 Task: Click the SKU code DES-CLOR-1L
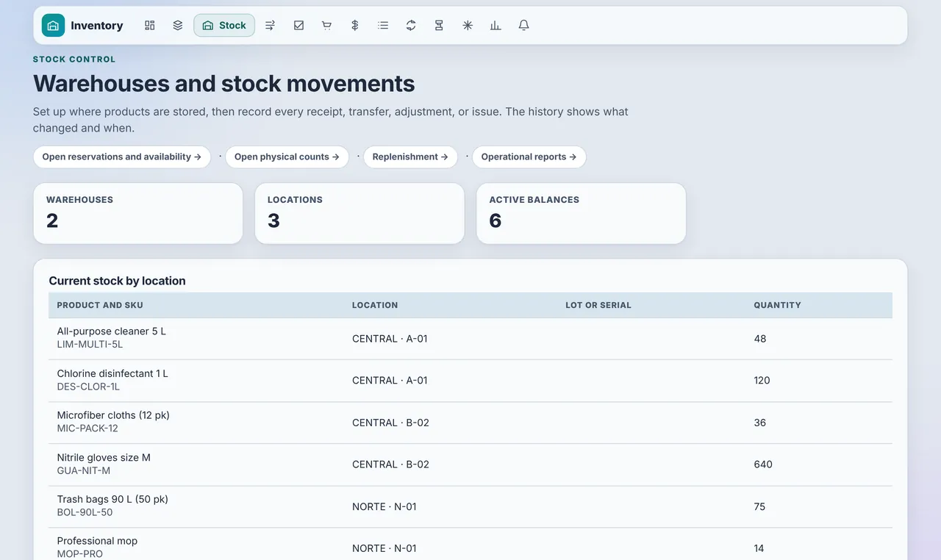pyautogui.click(x=88, y=387)
